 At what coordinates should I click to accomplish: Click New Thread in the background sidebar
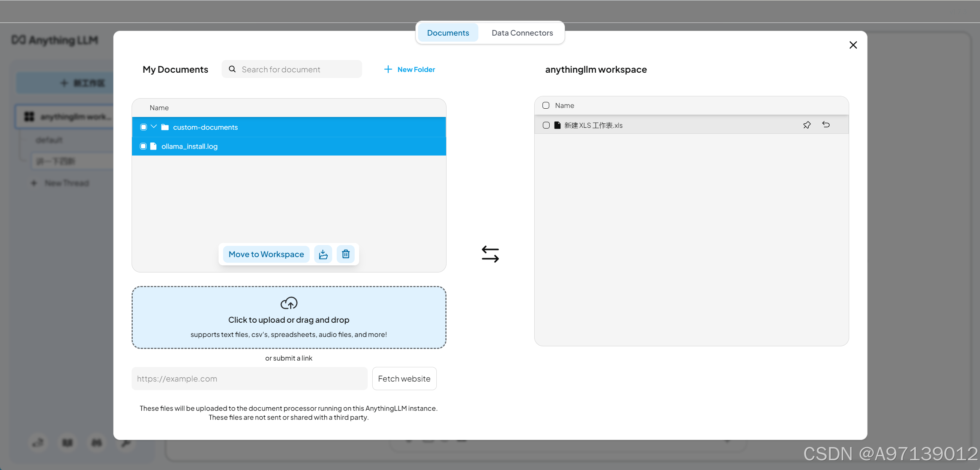[x=61, y=183]
